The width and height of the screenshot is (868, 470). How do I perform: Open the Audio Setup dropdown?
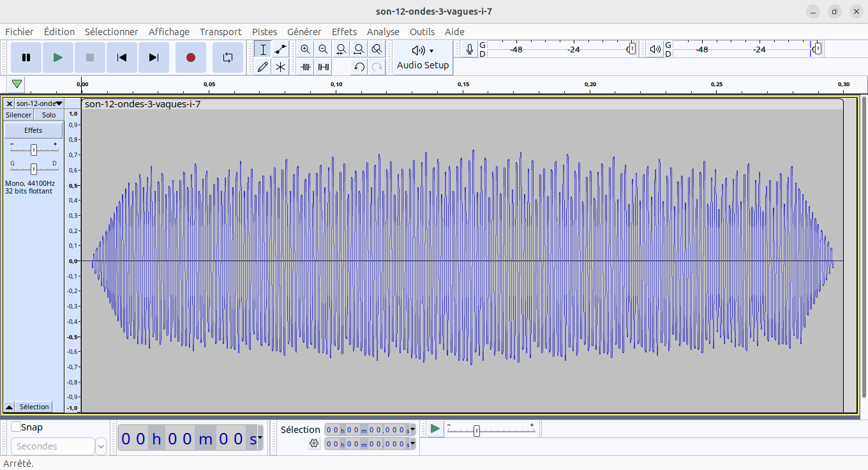[423, 57]
